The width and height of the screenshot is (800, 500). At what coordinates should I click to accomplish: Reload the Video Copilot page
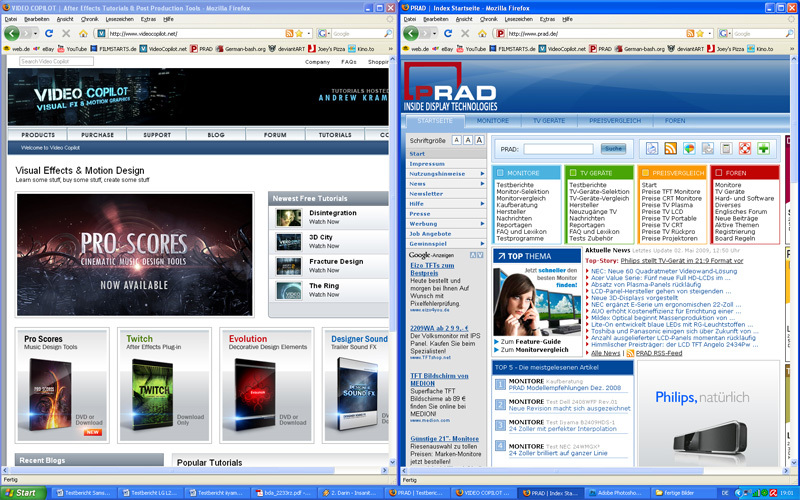(x=49, y=34)
